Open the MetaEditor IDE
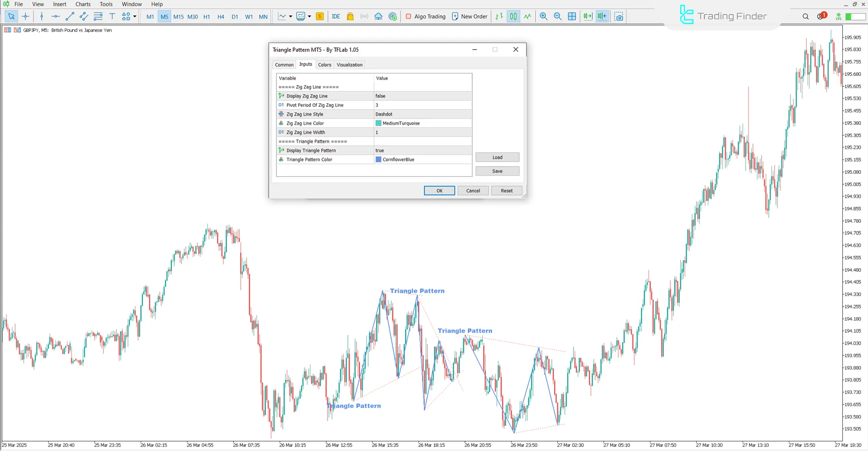This screenshot has height=451, width=868. tap(336, 16)
